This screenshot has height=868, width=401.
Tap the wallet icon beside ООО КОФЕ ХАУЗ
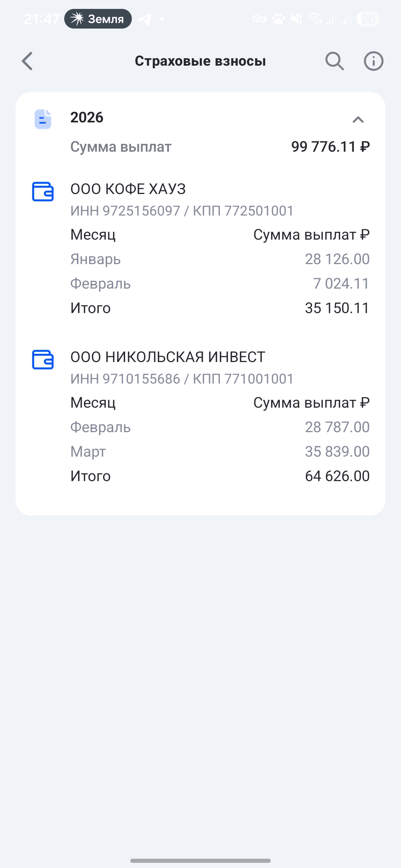[43, 191]
